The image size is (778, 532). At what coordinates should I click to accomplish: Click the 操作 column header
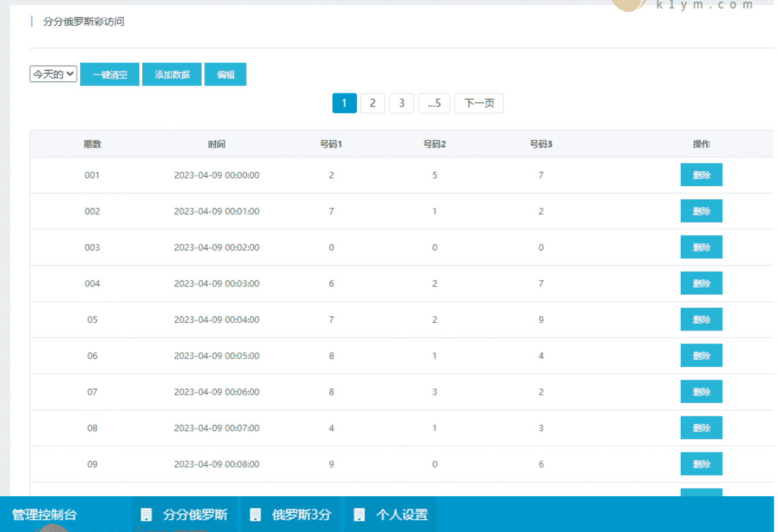701,144
